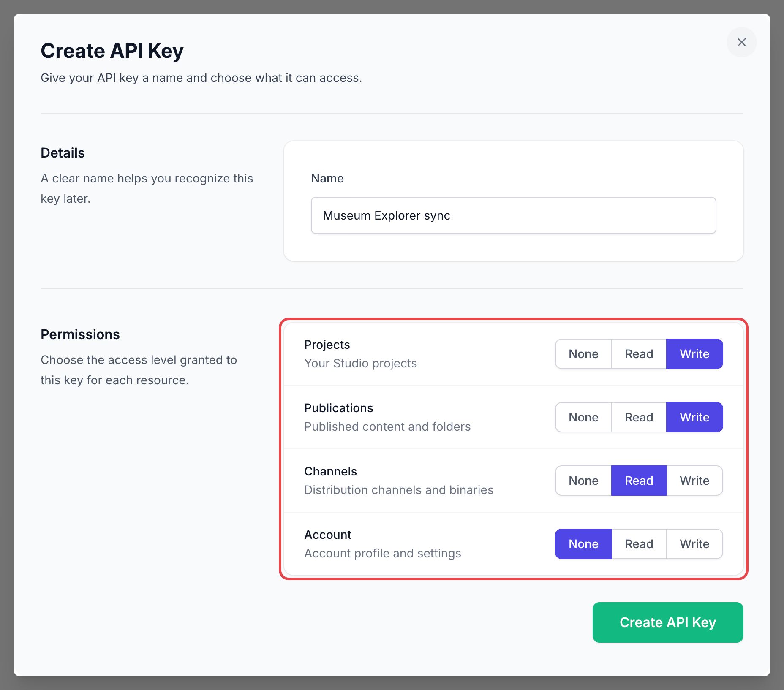Set Channels permission to None
The image size is (784, 690).
(x=583, y=481)
